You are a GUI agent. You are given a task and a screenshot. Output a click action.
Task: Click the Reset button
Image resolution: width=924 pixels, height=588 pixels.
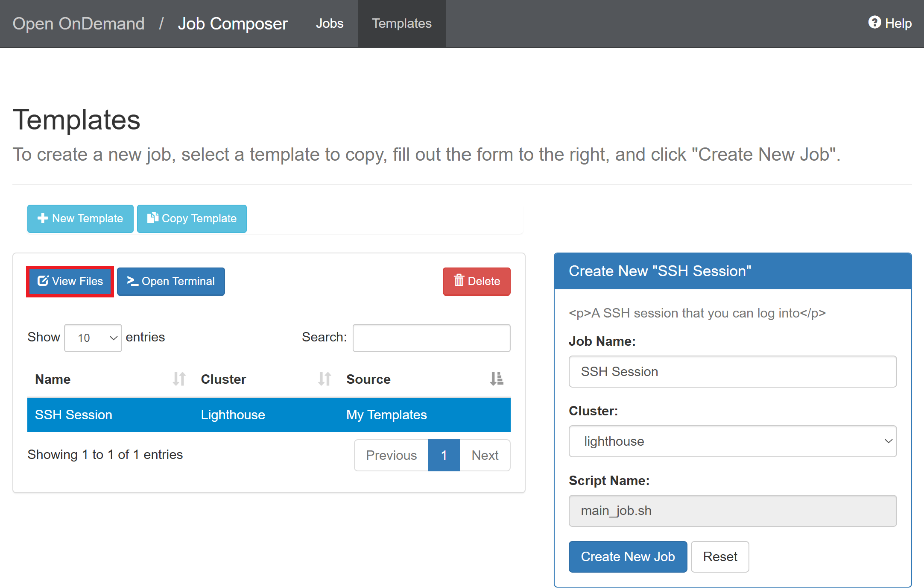pyautogui.click(x=719, y=556)
